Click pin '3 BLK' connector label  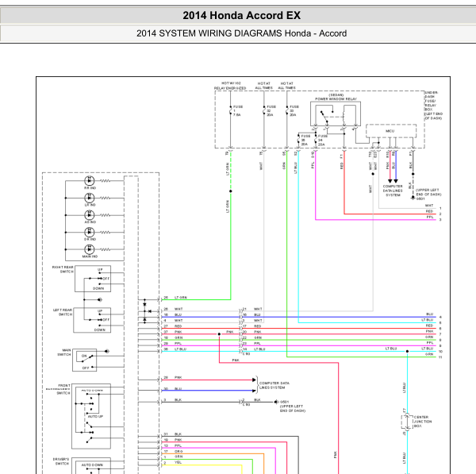173,400
